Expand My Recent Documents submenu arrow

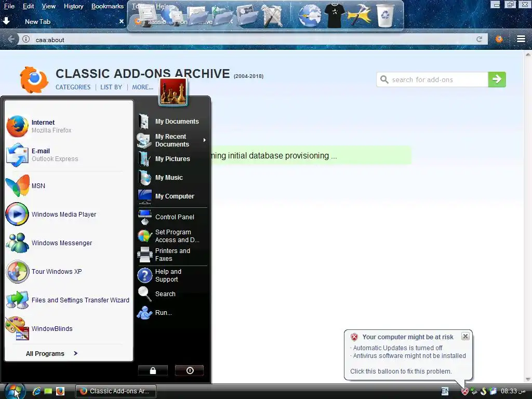(x=204, y=140)
